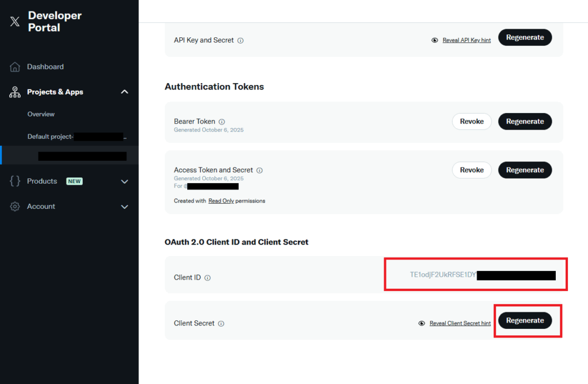588x384 pixels.
Task: Click info icon next to Bearer Token
Action: [x=222, y=122]
